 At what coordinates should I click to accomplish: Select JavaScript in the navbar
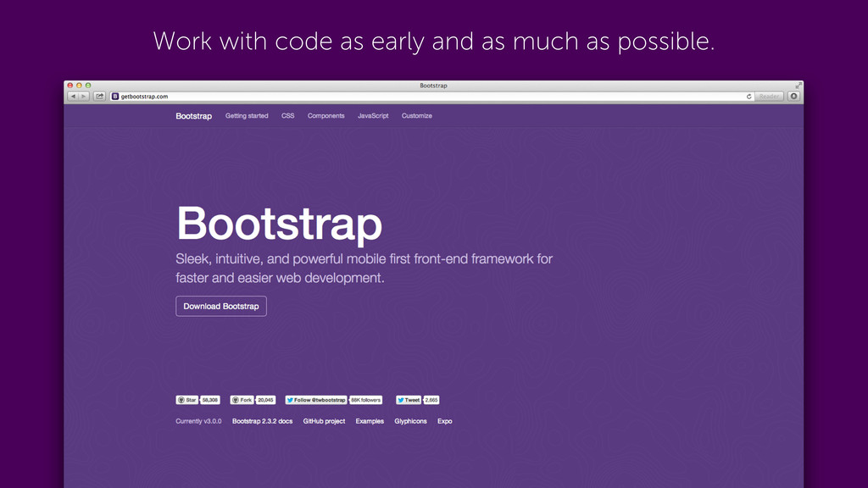point(373,116)
